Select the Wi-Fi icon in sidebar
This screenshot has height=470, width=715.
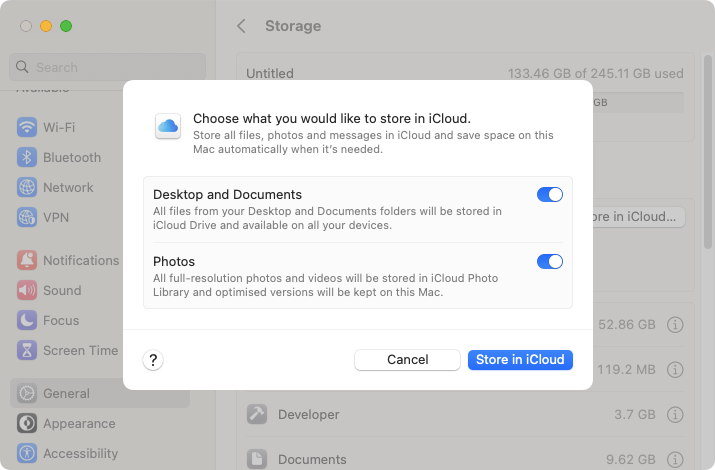pos(27,127)
